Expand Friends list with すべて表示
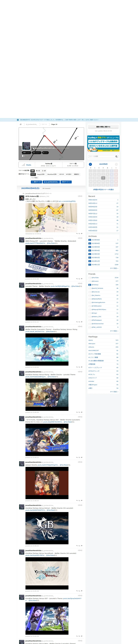 [114, 331]
